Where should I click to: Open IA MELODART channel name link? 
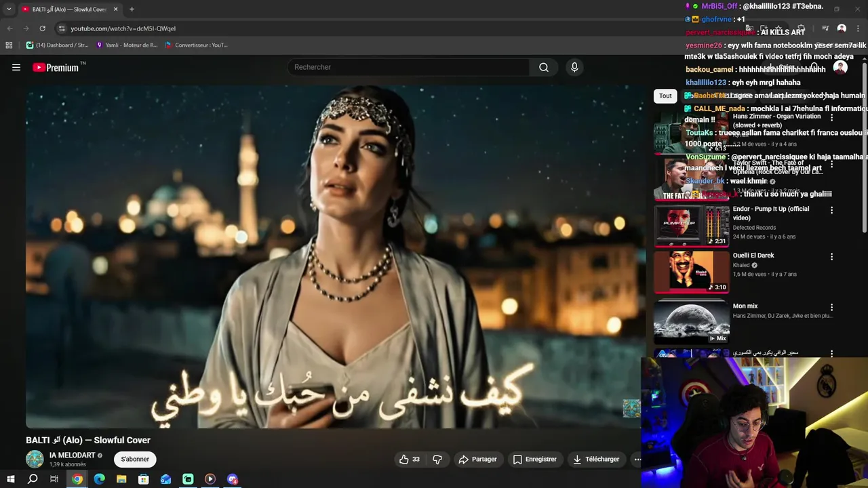pyautogui.click(x=73, y=455)
